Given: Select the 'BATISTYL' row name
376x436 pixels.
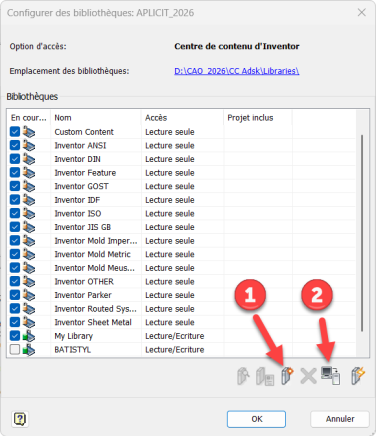Looking at the screenshot, I should [72, 350].
